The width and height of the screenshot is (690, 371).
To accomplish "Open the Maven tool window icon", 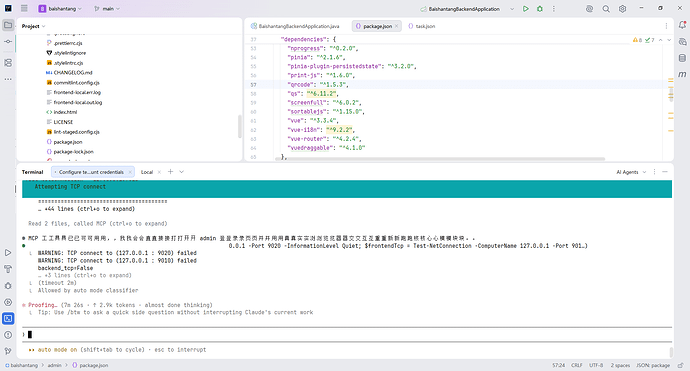I will click(682, 74).
